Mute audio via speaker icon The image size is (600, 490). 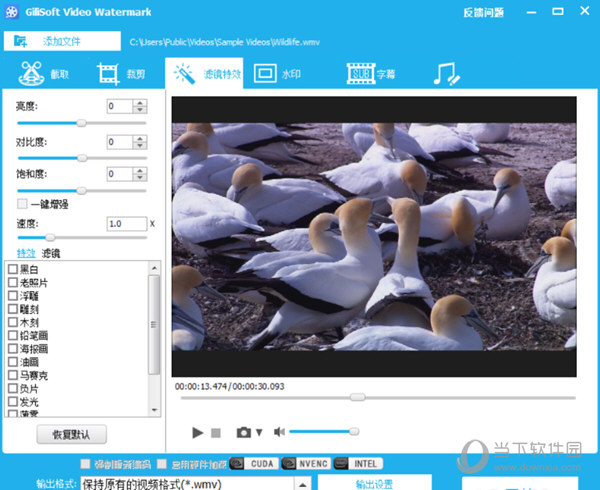[279, 432]
